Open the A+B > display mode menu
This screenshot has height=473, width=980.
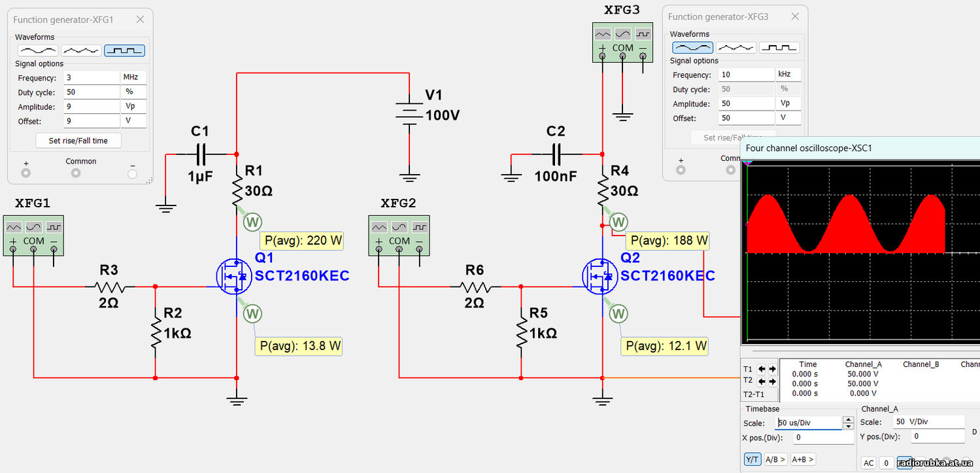[803, 459]
